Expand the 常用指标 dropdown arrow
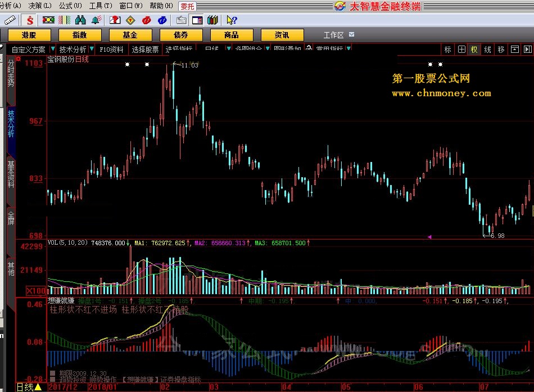Screen dimensions: 534x392 coord(349,48)
